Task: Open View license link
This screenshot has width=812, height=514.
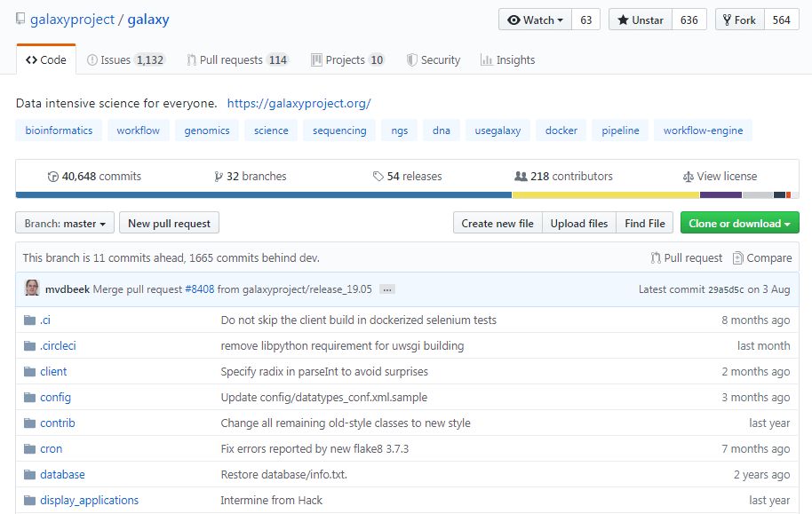Action: pyautogui.click(x=720, y=177)
